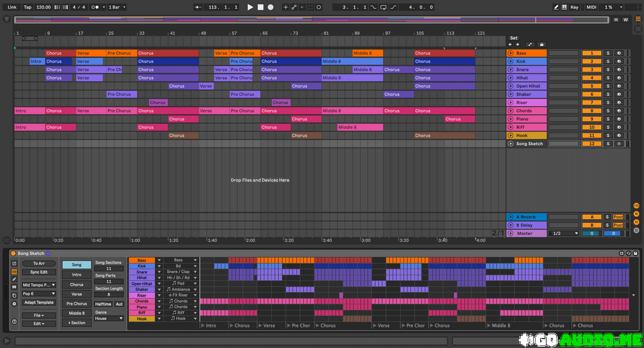
Task: Open the Pop 6 template dropdown
Action: pos(38,293)
